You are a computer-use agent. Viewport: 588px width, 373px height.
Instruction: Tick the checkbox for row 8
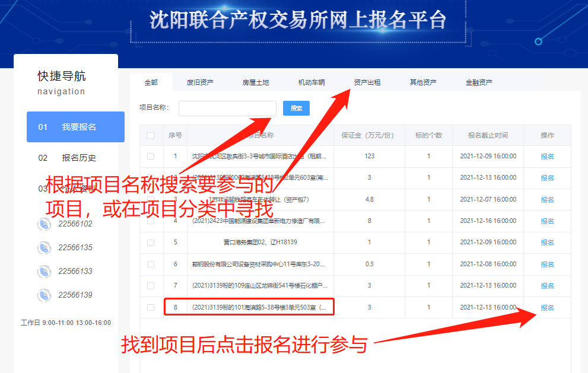point(151,307)
